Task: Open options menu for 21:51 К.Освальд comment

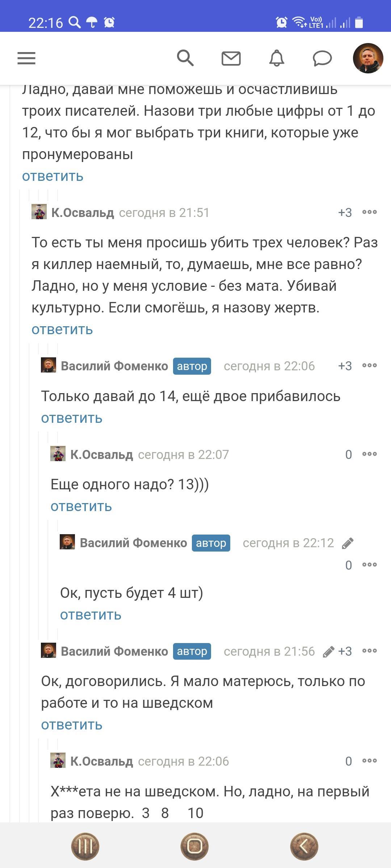Action: (369, 212)
